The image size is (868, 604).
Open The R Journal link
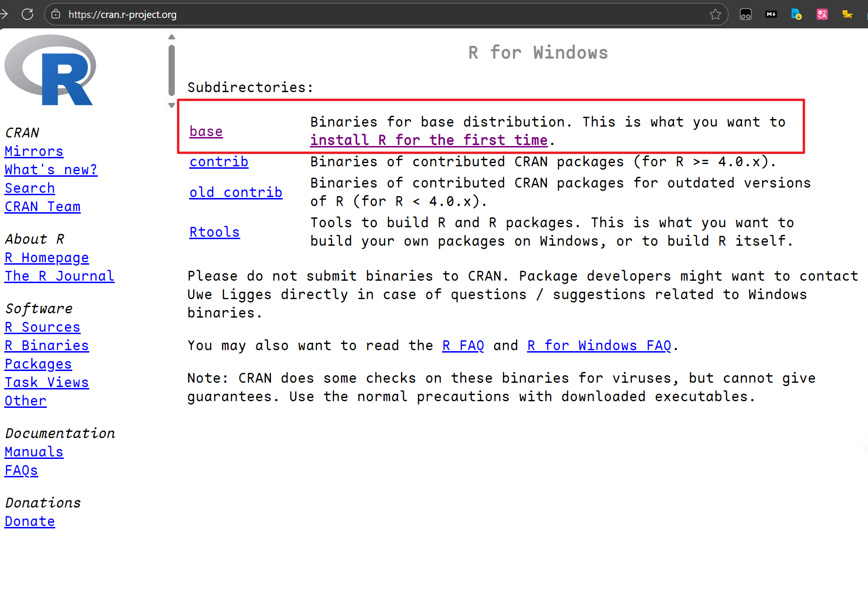click(x=60, y=276)
